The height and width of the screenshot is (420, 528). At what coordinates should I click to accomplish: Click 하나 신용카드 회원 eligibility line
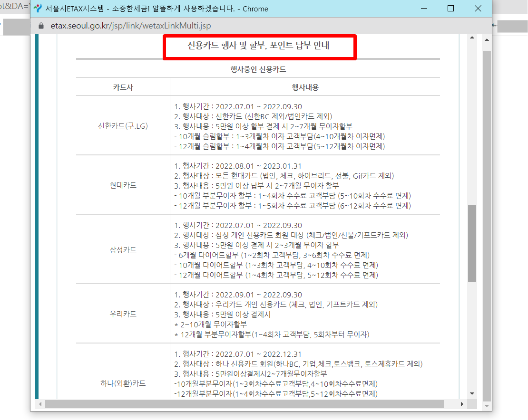click(x=298, y=364)
